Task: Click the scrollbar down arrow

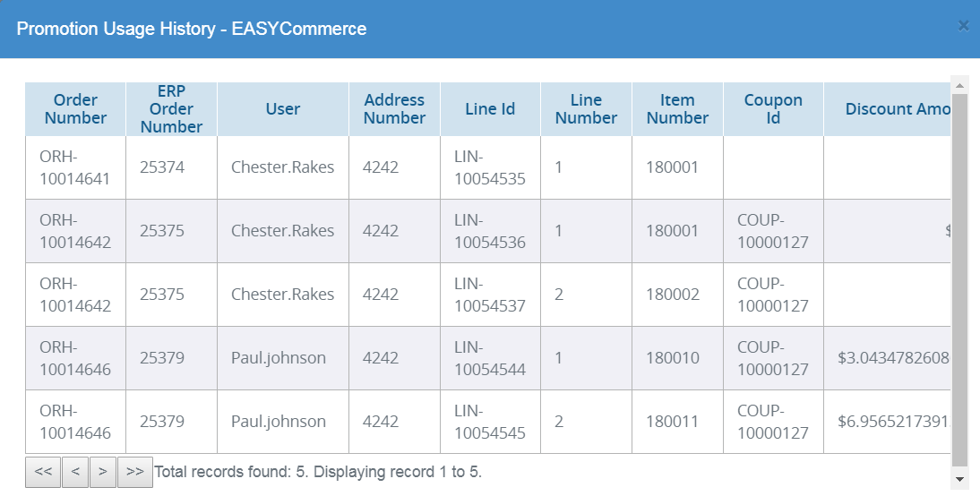Action: tap(959, 480)
